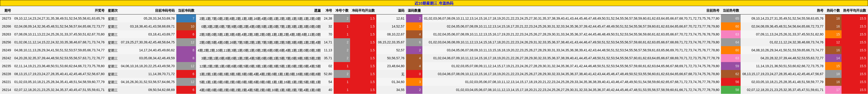Click cold codes 05,28,33,34,53,69,78
868x94 pixels.
[159, 18]
